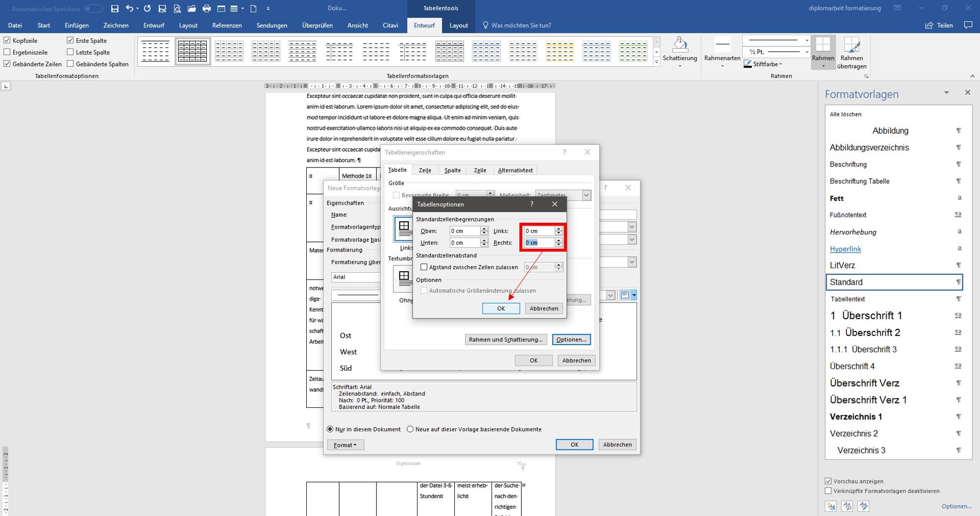Click the Undo arrow icon

tap(129, 8)
